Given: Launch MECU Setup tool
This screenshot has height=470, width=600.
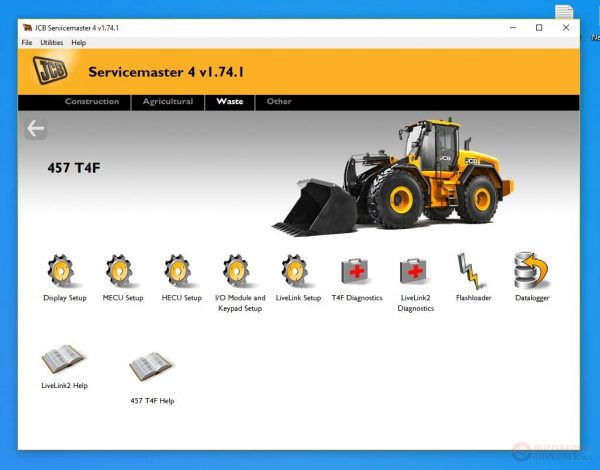Looking at the screenshot, I should pos(120,271).
